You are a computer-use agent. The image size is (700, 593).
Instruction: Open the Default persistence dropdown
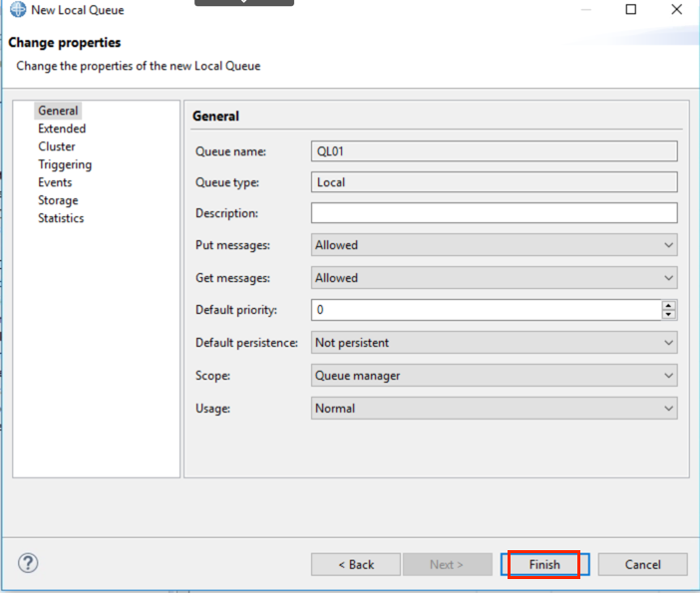click(x=495, y=343)
